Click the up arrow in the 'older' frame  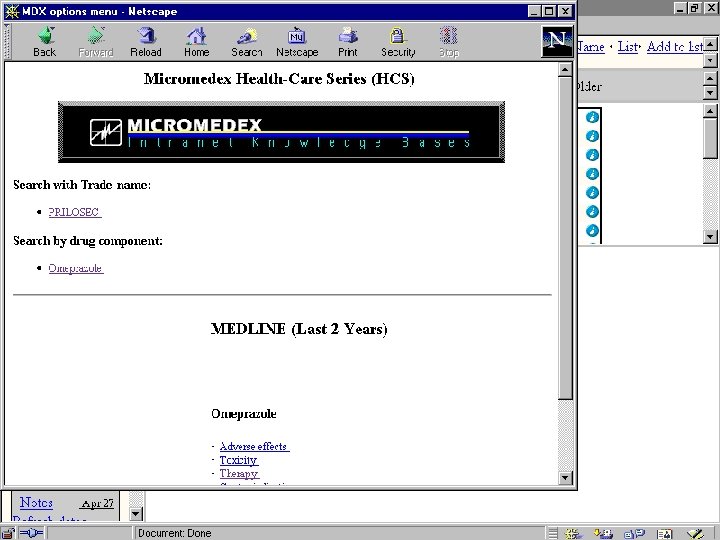tap(710, 78)
